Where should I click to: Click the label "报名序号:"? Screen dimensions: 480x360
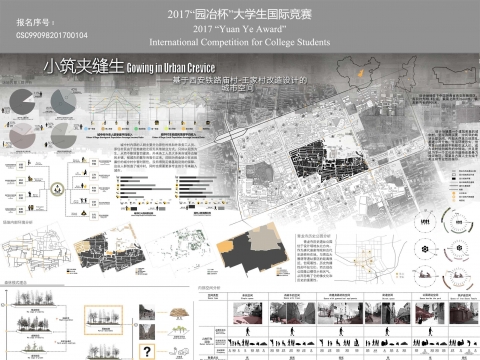point(35,22)
